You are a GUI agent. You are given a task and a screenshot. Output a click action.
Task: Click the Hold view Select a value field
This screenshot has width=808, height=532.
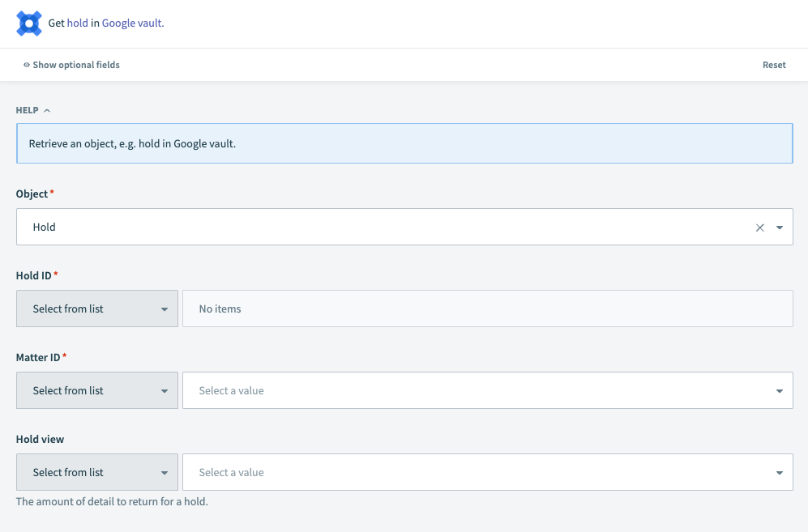pyautogui.click(x=405, y=472)
